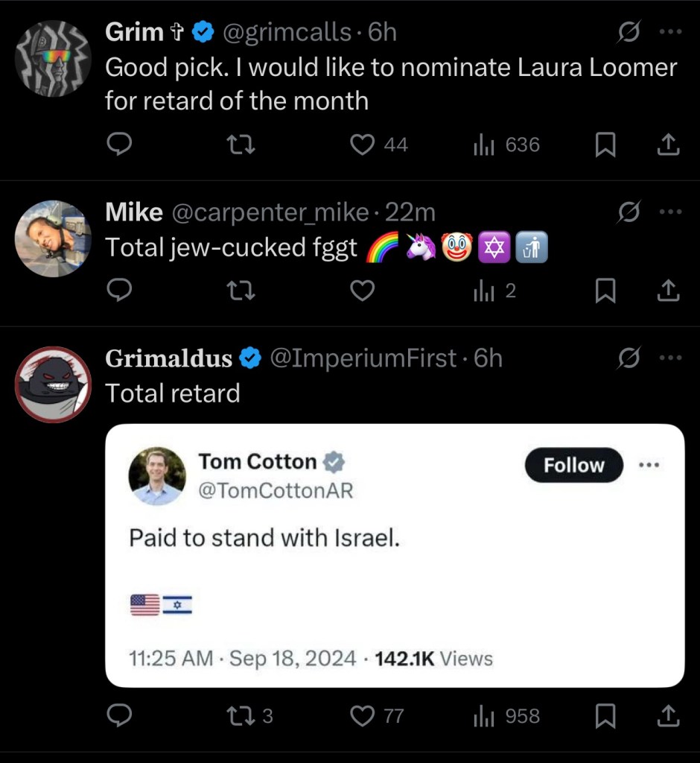The width and height of the screenshot is (700, 763).
Task: Open more options in the quoted Tom Cotton tweet
Action: click(649, 465)
